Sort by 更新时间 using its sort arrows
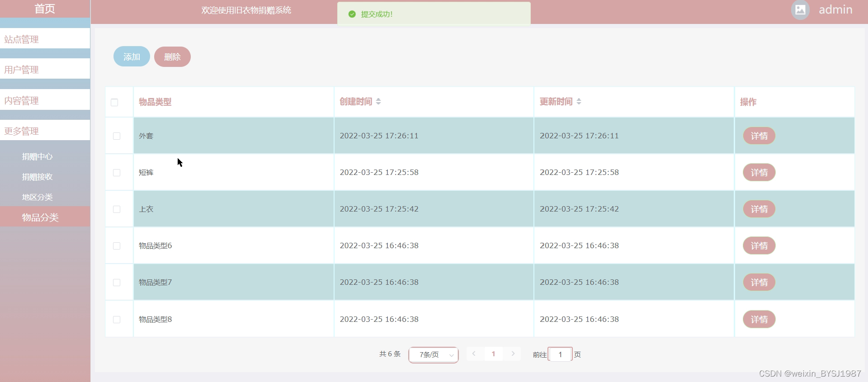 point(579,101)
